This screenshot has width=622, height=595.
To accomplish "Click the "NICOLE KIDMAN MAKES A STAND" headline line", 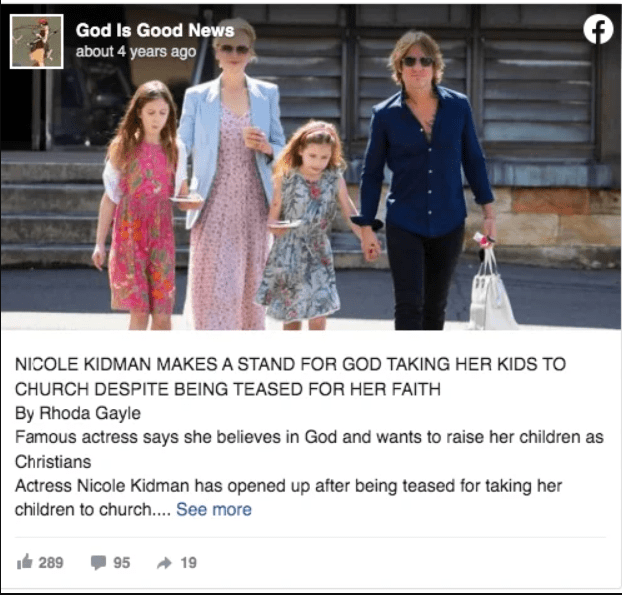I will pos(290,364).
